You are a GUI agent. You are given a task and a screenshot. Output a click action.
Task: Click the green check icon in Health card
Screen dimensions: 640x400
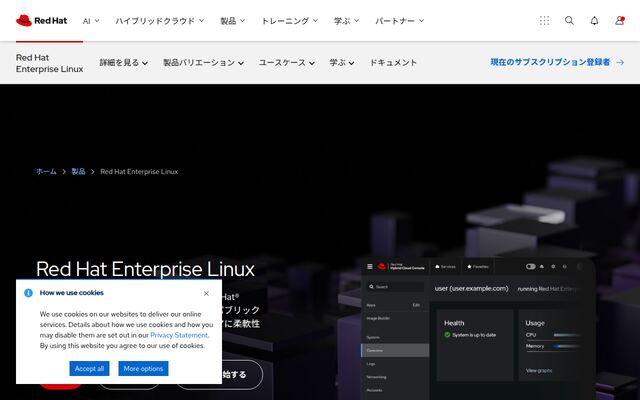[447, 335]
